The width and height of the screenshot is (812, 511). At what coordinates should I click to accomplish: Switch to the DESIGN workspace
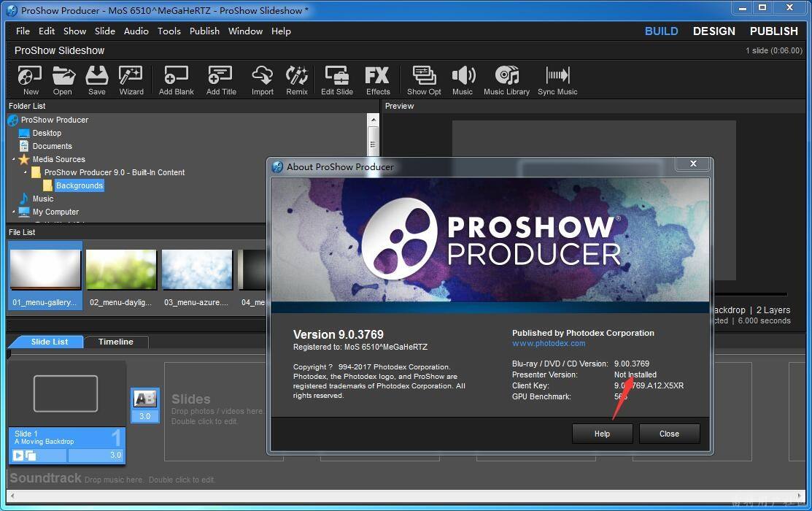714,31
